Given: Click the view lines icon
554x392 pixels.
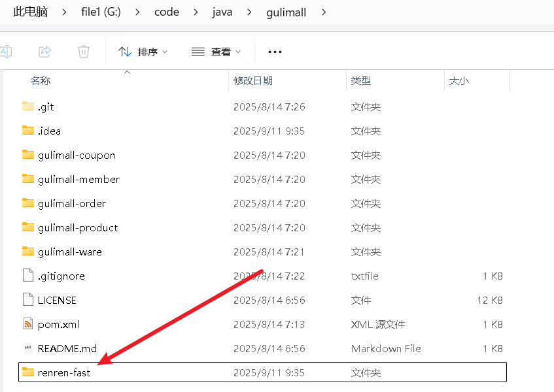Looking at the screenshot, I should 198,52.
